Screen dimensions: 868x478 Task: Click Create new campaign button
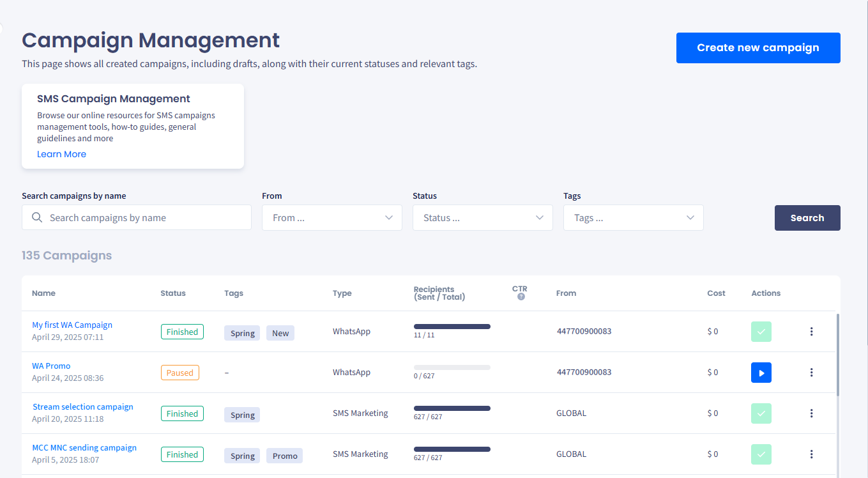pos(758,48)
